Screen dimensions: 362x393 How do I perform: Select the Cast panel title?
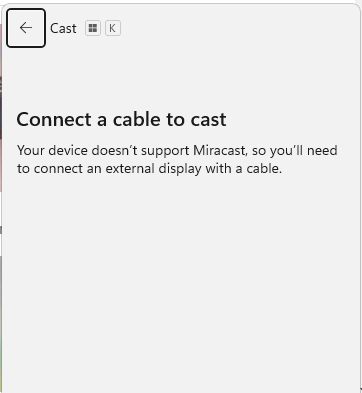click(63, 29)
